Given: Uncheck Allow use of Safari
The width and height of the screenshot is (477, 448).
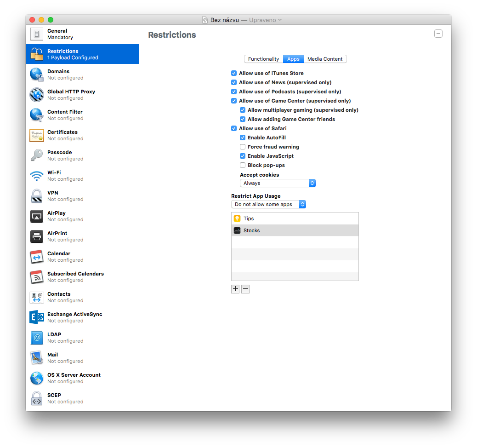Looking at the screenshot, I should (234, 128).
